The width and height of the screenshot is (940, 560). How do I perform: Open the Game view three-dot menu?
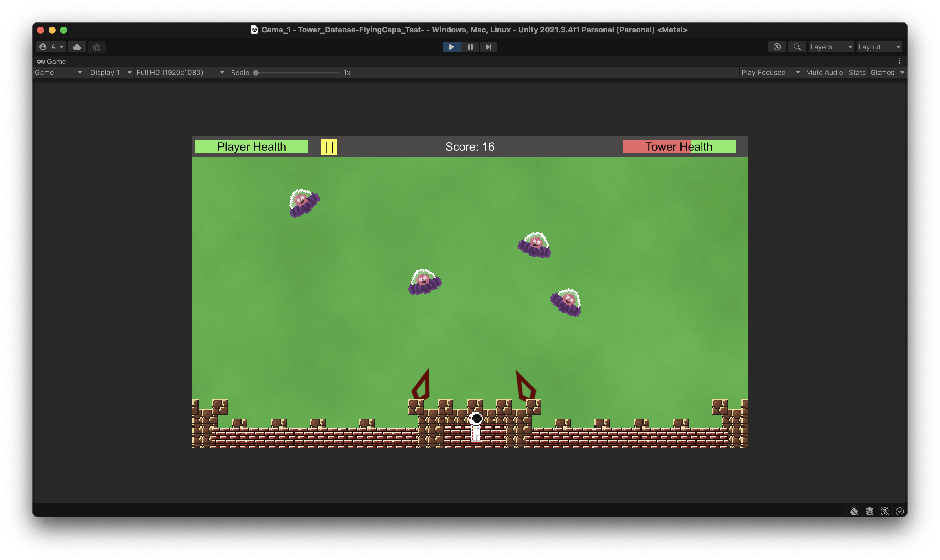[x=900, y=60]
